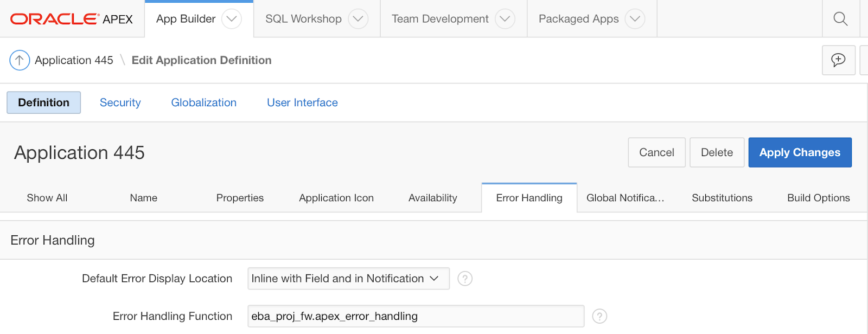Click into the Error Handling Function field

click(416, 316)
